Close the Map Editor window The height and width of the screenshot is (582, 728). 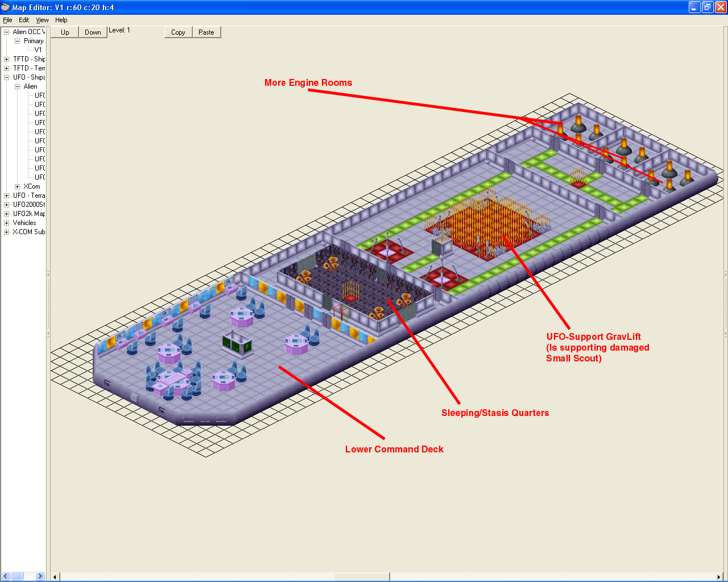click(721, 7)
